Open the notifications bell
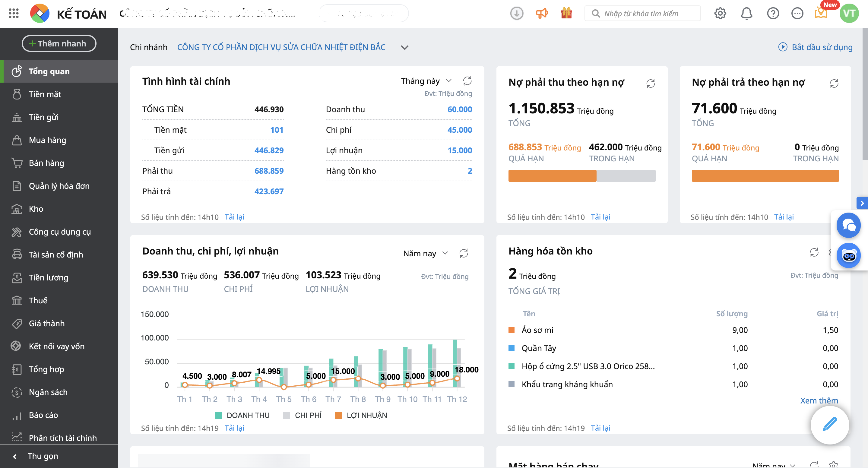 [x=746, y=14]
